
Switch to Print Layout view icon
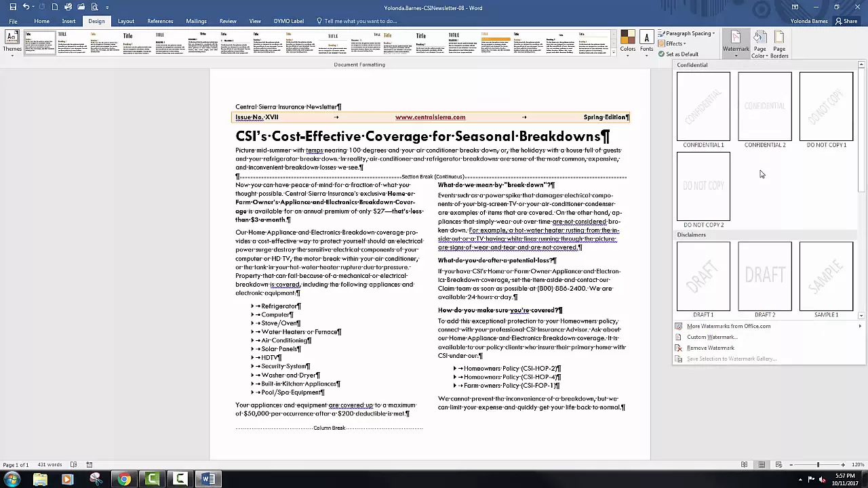(762, 465)
